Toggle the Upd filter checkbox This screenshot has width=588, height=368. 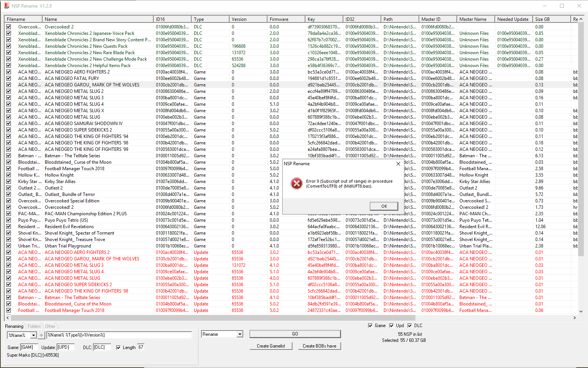(x=391, y=326)
